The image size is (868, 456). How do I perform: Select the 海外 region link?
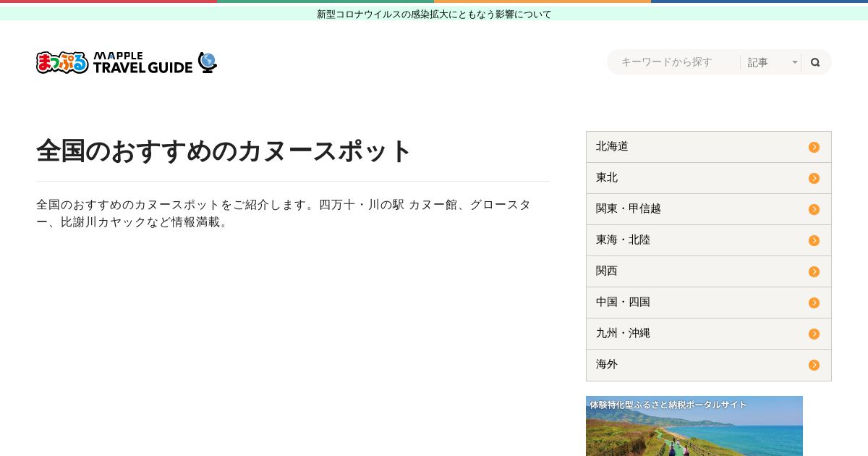point(709,365)
